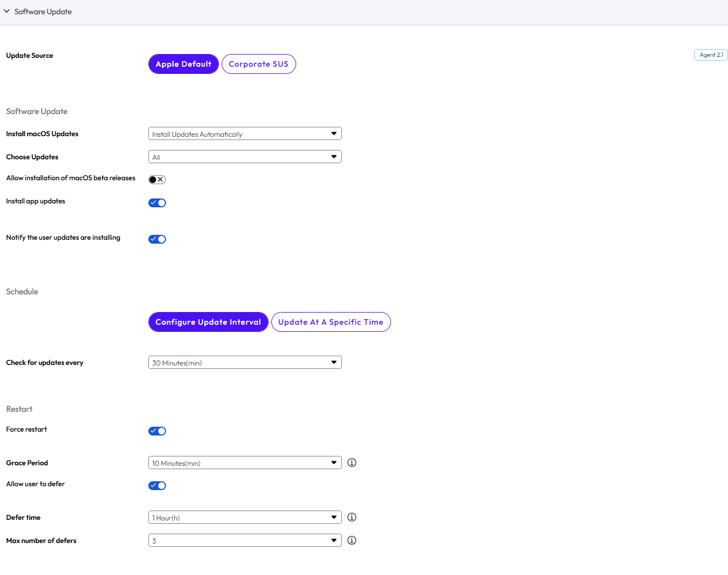
Task: Toggle the Force restart switch
Action: point(157,431)
